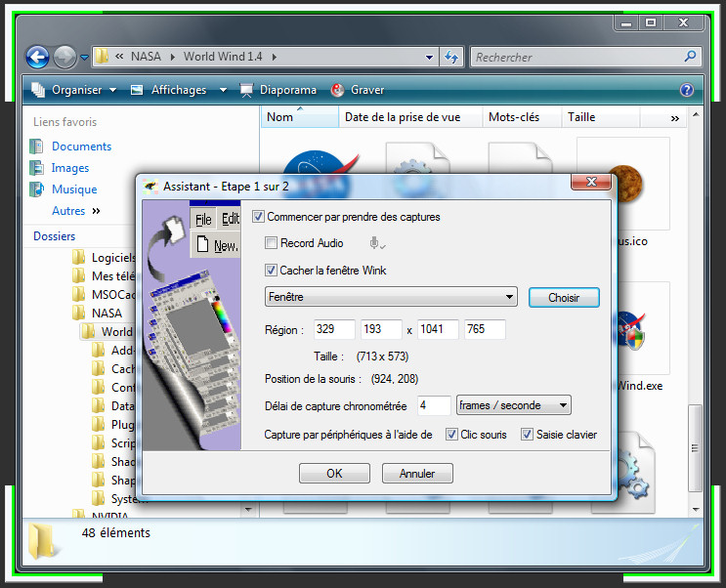This screenshot has height=588, width=726.
Task: Click the Explorer forward arrow button
Action: pyautogui.click(x=64, y=58)
